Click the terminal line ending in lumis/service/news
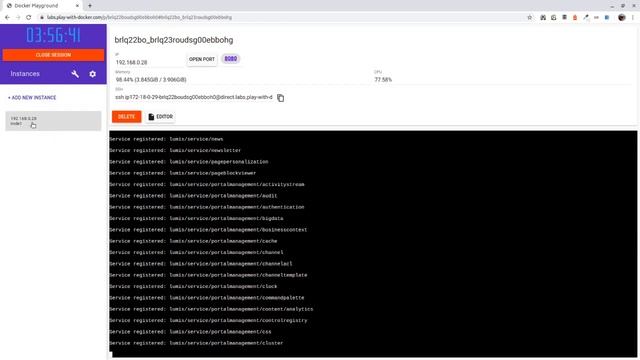The image size is (640, 360). coord(166,139)
